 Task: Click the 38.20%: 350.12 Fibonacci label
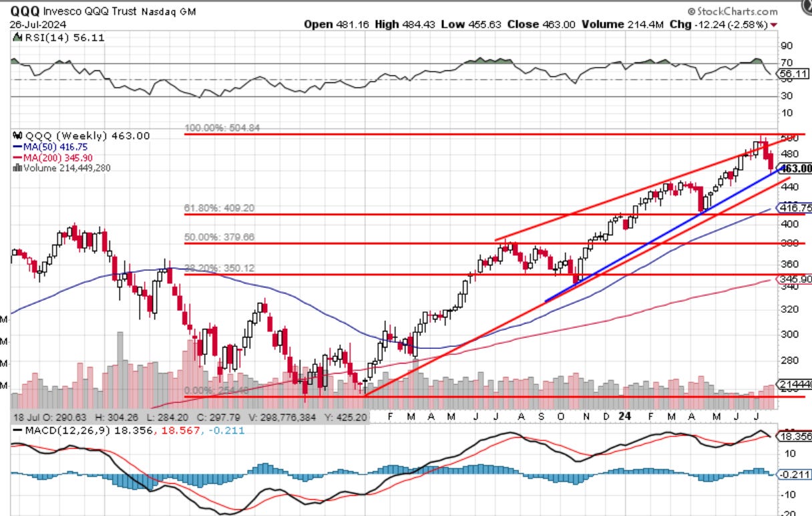219,267
